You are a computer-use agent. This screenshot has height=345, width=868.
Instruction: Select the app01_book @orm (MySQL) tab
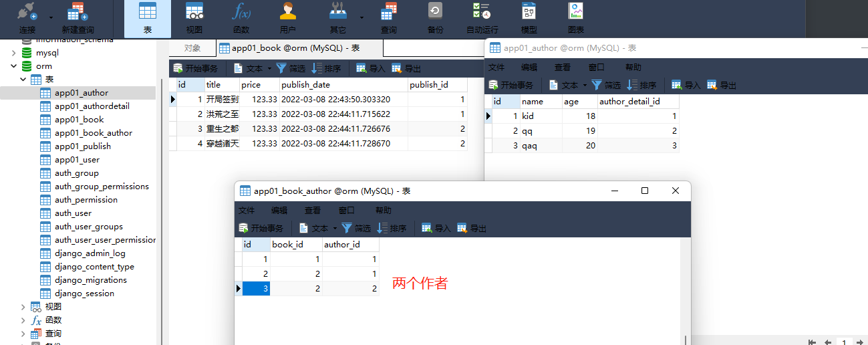300,48
